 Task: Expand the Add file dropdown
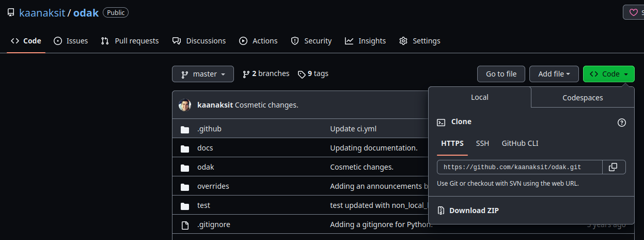[554, 74]
